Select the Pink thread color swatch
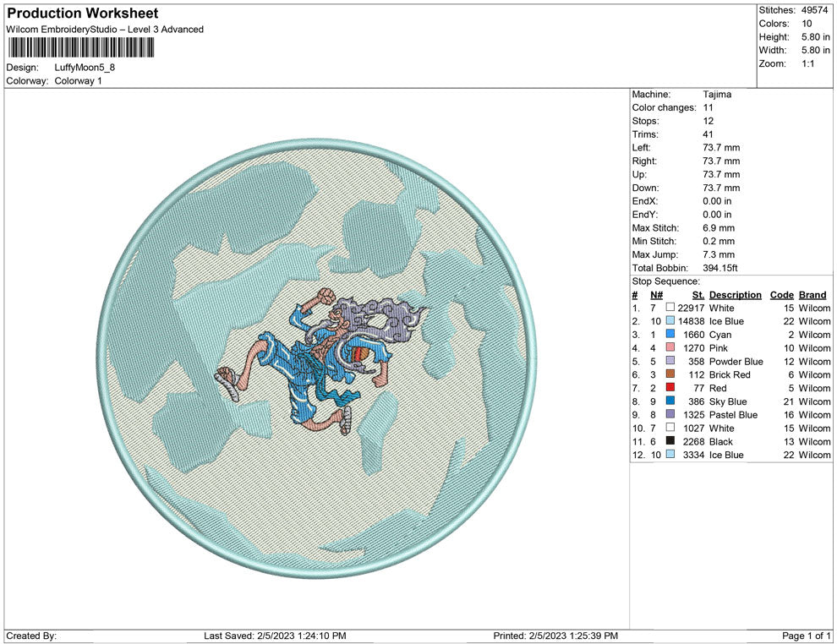Viewport: 837px width, 644px height. 670,348
